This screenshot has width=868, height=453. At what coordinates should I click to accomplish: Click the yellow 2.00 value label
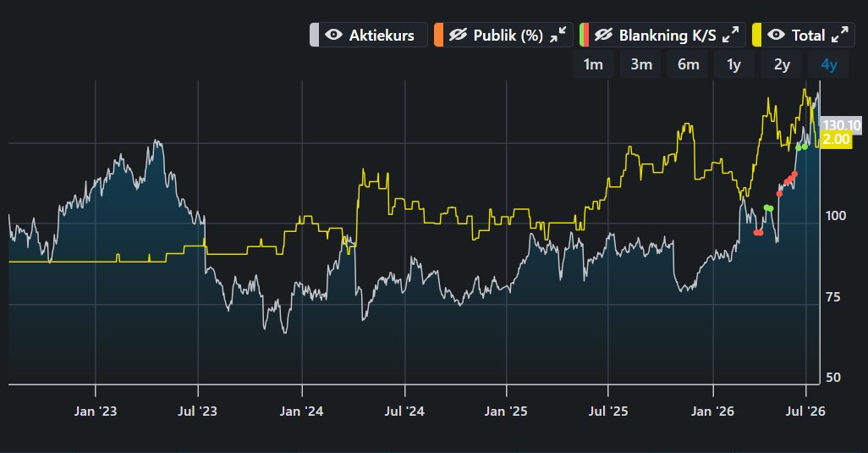[836, 140]
